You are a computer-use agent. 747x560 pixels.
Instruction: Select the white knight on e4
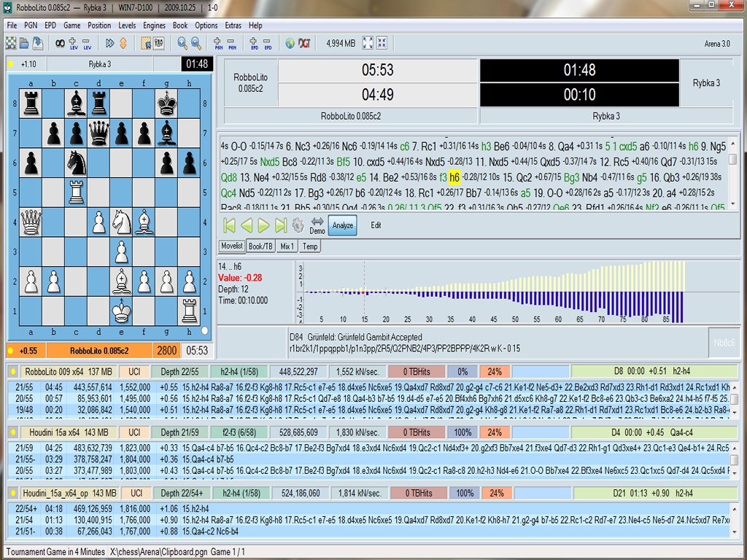(122, 222)
